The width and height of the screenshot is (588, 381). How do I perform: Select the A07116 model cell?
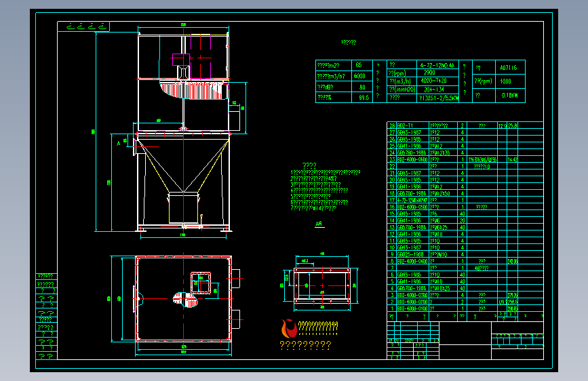coord(508,68)
